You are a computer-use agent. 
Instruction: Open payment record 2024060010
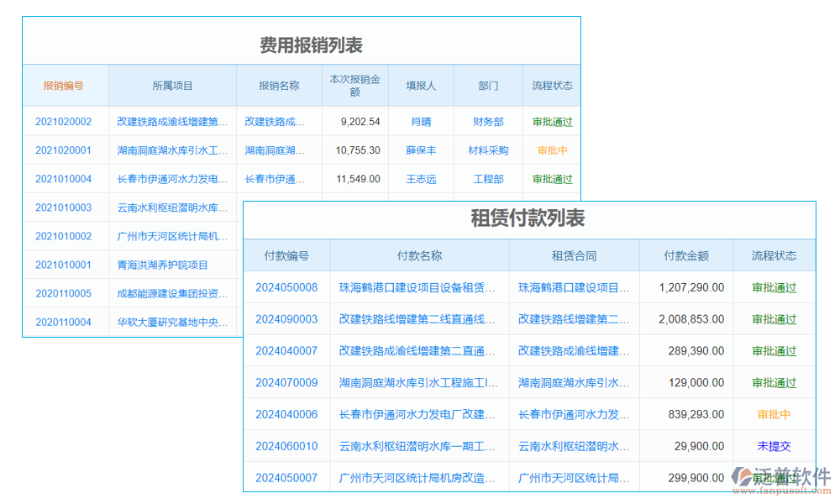pyautogui.click(x=286, y=446)
